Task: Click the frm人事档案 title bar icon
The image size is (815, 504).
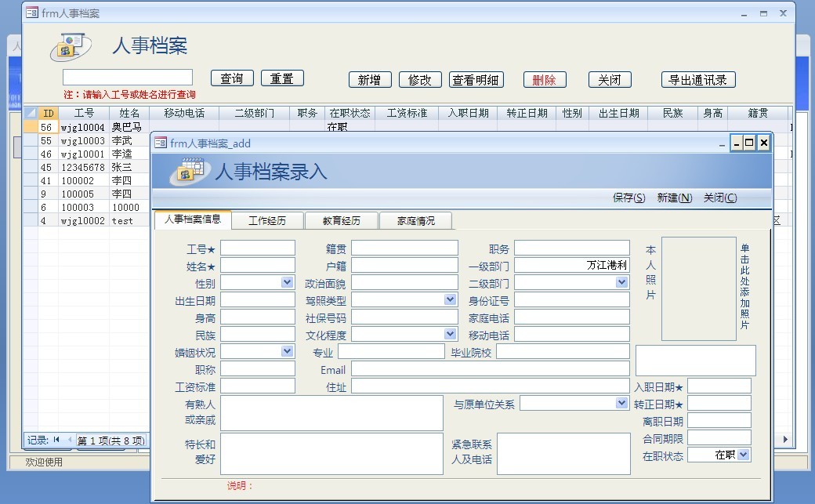Action: 31,13
